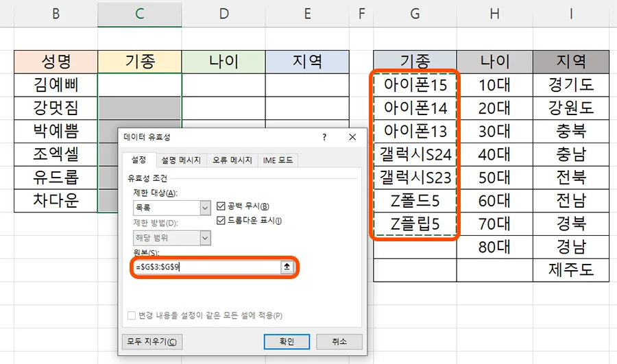The width and height of the screenshot is (617, 364).
Task: Switch to the 설정 tab
Action: tap(139, 160)
